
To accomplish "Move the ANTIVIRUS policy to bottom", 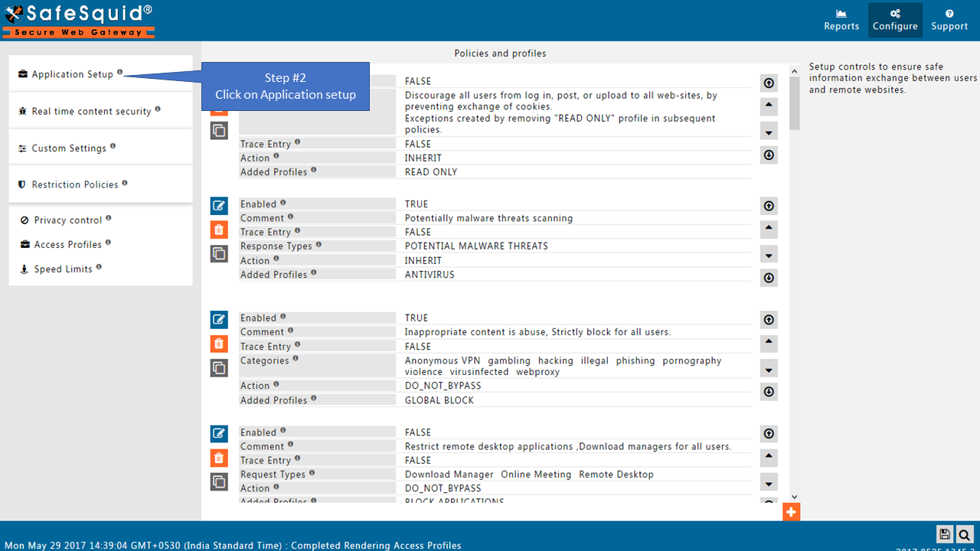I will pyautogui.click(x=769, y=278).
